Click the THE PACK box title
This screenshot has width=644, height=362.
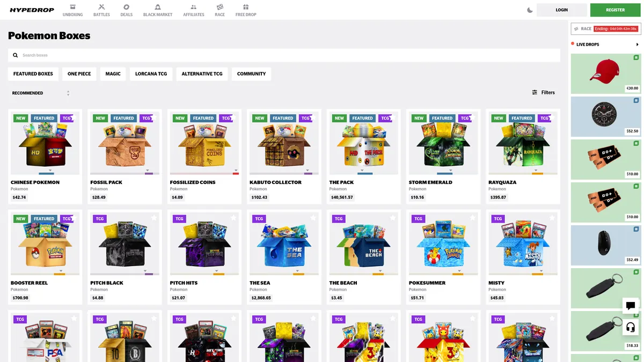point(341,182)
